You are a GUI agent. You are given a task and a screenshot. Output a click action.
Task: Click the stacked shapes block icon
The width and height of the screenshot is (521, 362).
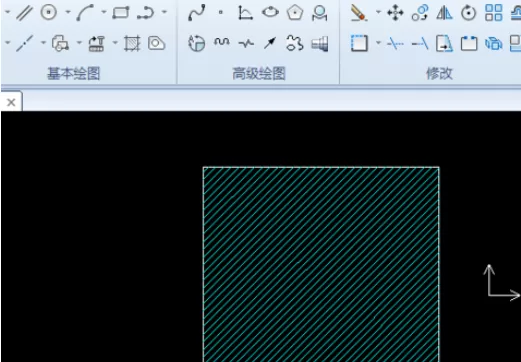tap(61, 44)
